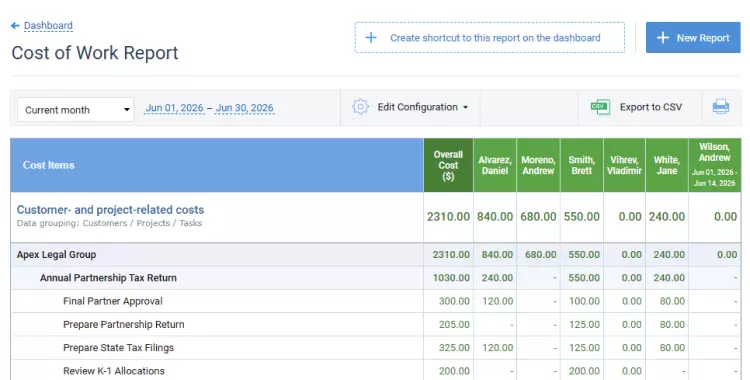Click the 680.00 value in the Apex Legal Group row
The height and width of the screenshot is (380, 750).
pyautogui.click(x=540, y=255)
